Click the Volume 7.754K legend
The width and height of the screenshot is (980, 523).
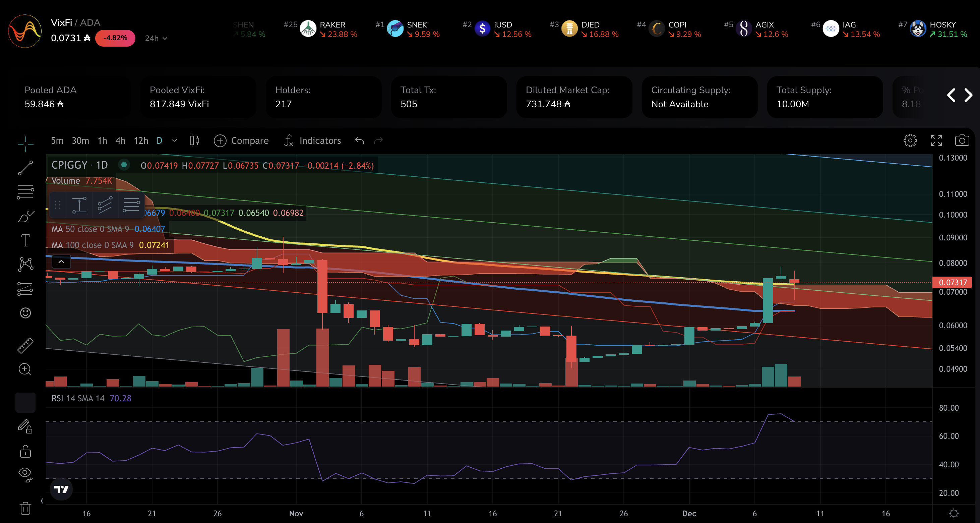(x=82, y=181)
